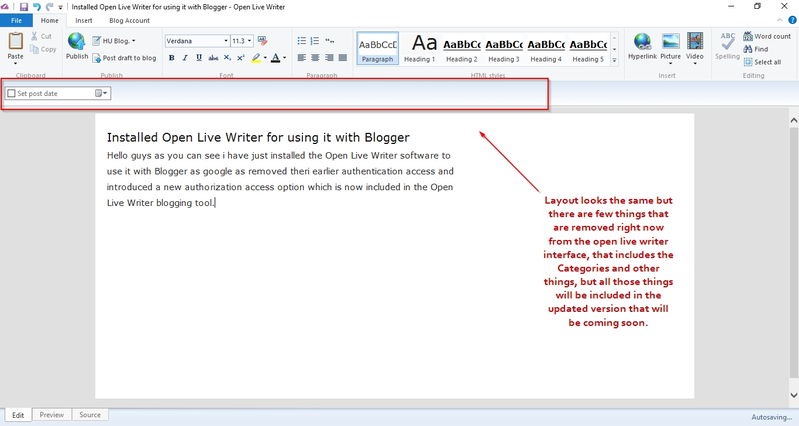Open the HU Blog selector dropdown
The height and width of the screenshot is (426, 799).
tap(114, 41)
